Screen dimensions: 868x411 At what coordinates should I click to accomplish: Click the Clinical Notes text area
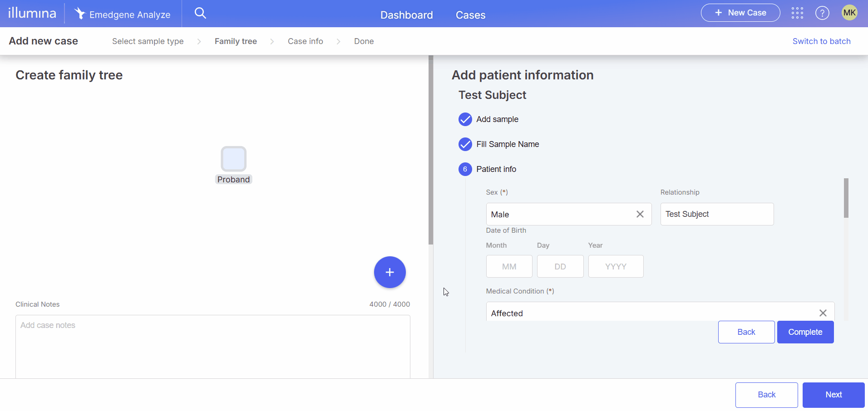click(x=212, y=347)
